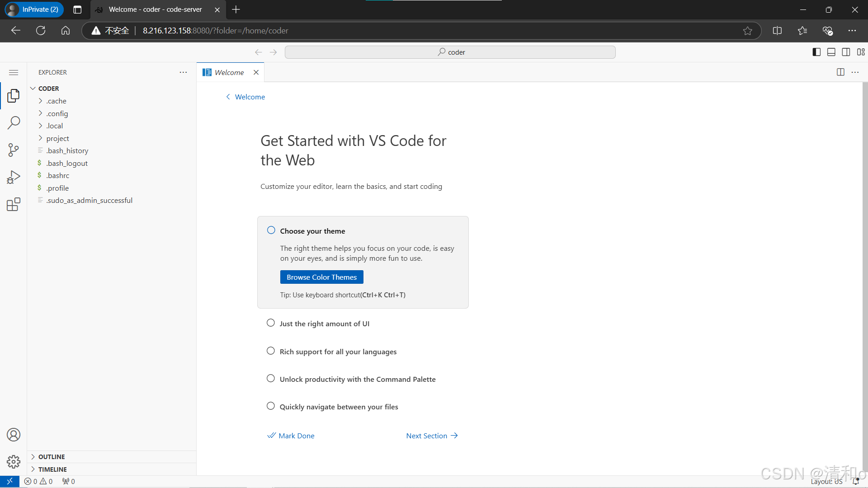Open the Extensions view
The height and width of the screenshot is (488, 868).
14,204
